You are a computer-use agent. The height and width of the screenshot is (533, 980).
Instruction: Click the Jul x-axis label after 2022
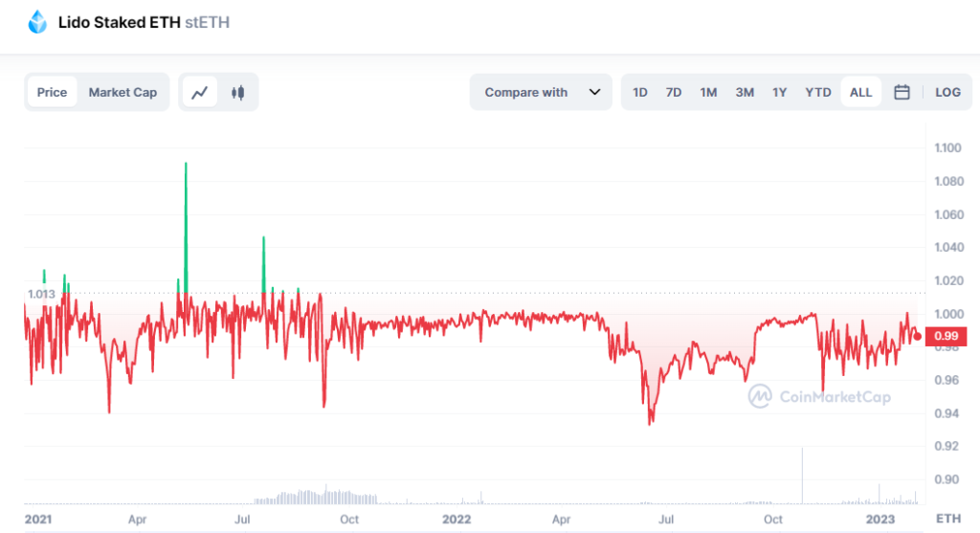coord(666,520)
